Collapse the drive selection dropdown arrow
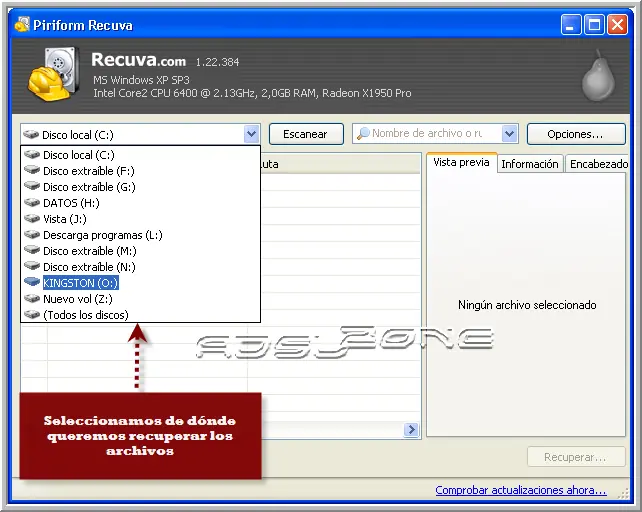Viewport: 642px width, 512px height. 251,134
